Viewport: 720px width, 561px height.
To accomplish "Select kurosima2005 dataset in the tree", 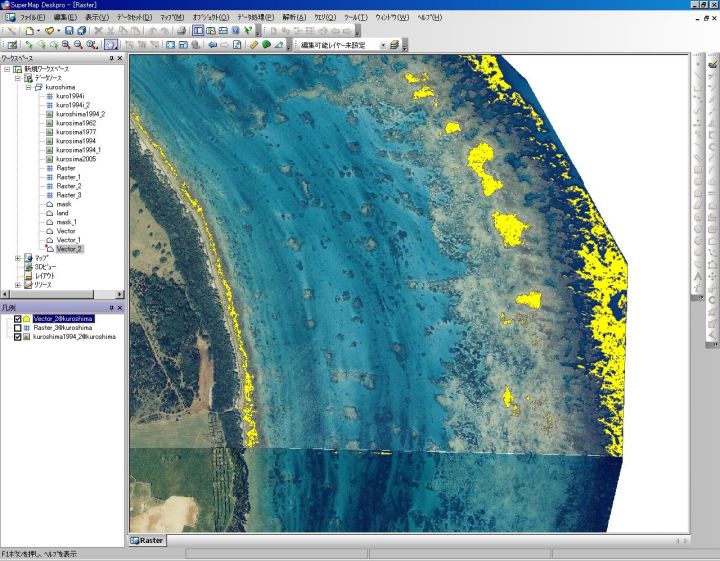I will (75, 159).
